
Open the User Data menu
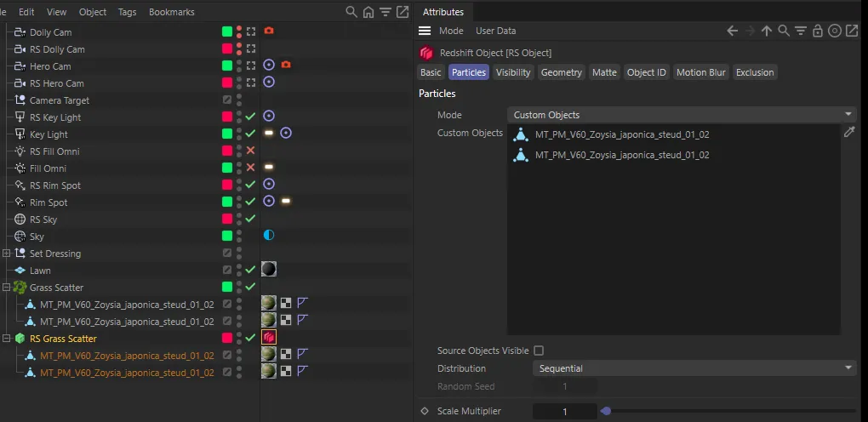coord(495,31)
